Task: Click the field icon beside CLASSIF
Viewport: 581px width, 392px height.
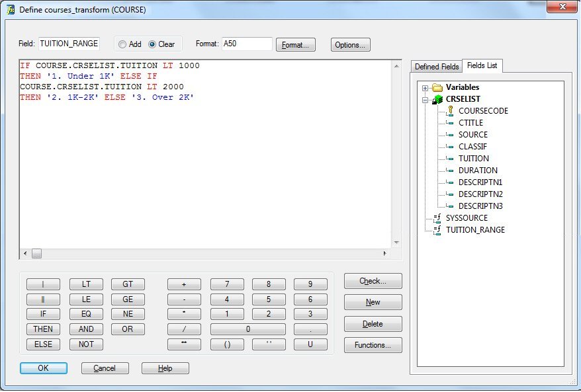Action: point(450,147)
